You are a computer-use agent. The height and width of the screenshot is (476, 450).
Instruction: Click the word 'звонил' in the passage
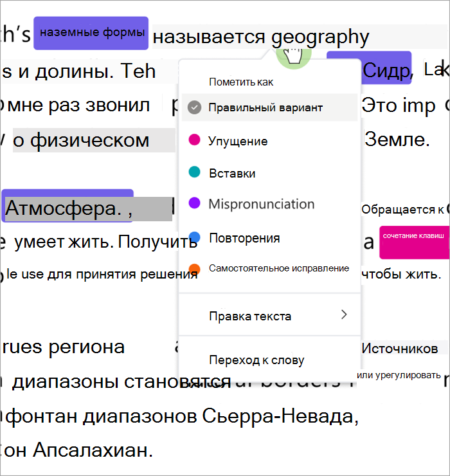118,105
